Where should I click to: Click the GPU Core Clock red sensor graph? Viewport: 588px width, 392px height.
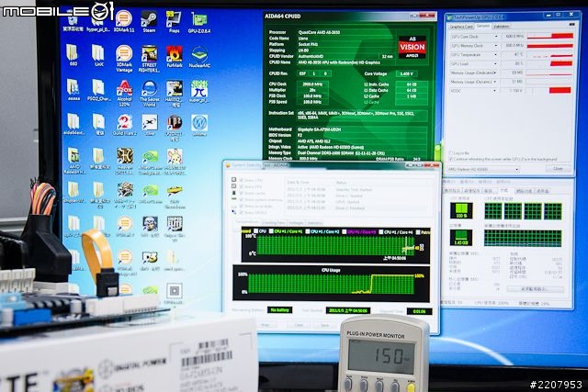point(550,37)
